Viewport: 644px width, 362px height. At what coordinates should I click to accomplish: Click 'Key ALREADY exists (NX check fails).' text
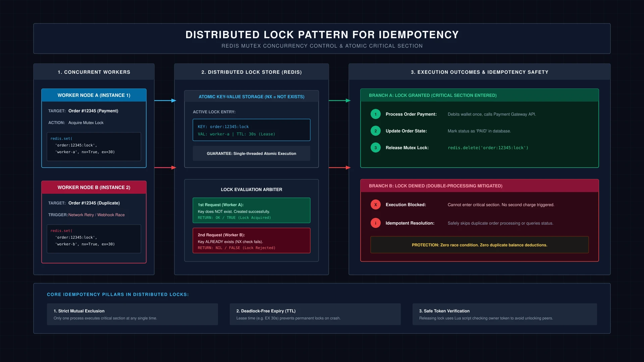[x=230, y=242]
